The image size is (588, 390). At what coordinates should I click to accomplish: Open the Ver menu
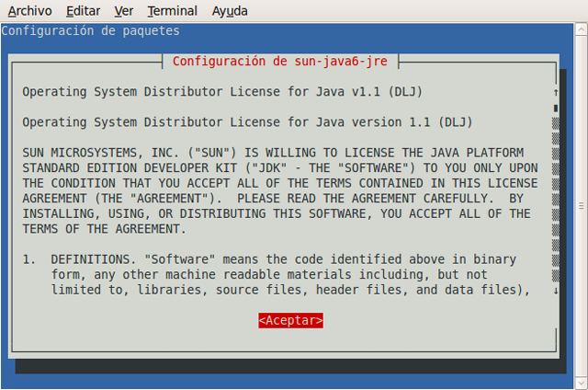124,11
